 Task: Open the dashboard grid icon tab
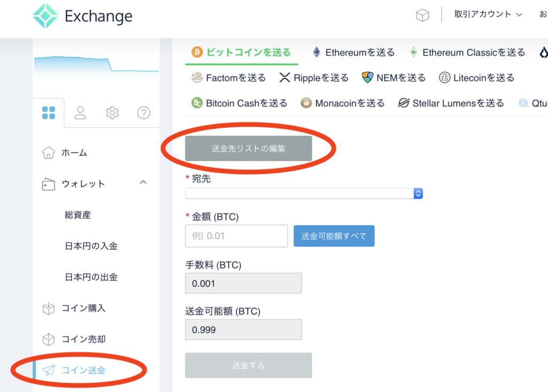[49, 113]
